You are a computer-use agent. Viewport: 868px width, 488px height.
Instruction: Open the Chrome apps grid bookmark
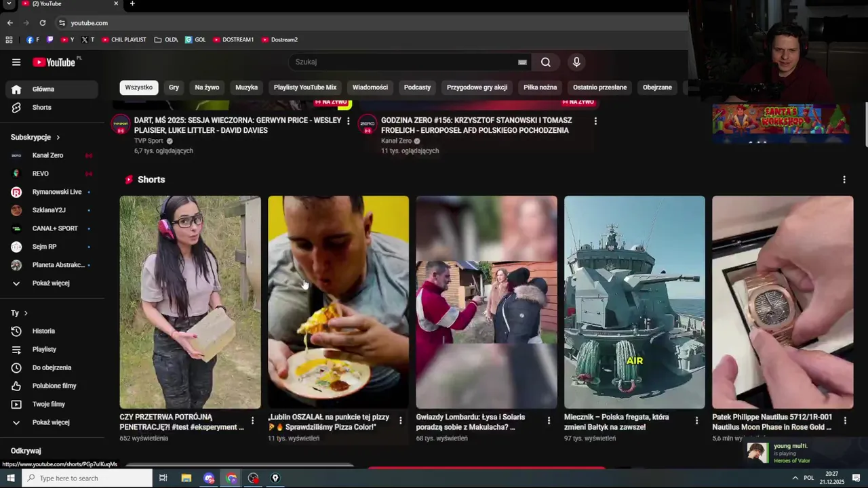point(9,40)
